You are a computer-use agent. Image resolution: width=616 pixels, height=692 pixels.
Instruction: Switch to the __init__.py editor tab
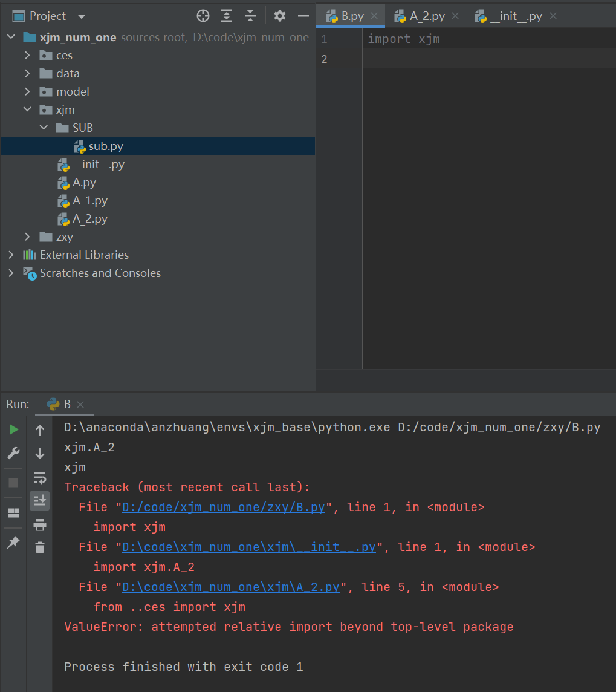pos(514,16)
